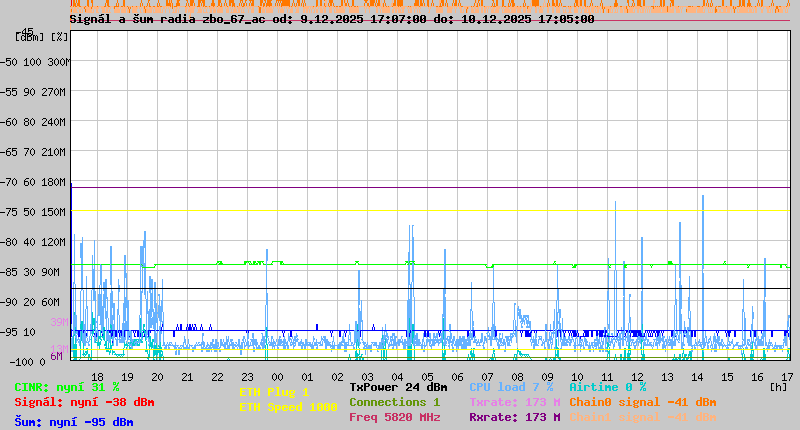Click the "-65 70 210M" y-axis label
The width and height of the screenshot is (800, 430).
pos(33,153)
